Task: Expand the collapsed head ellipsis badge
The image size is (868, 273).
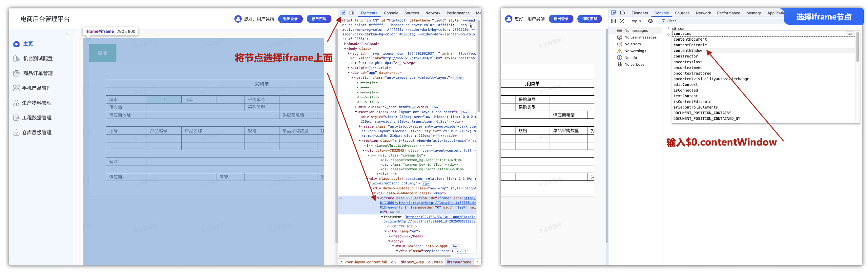Action: pos(362,44)
